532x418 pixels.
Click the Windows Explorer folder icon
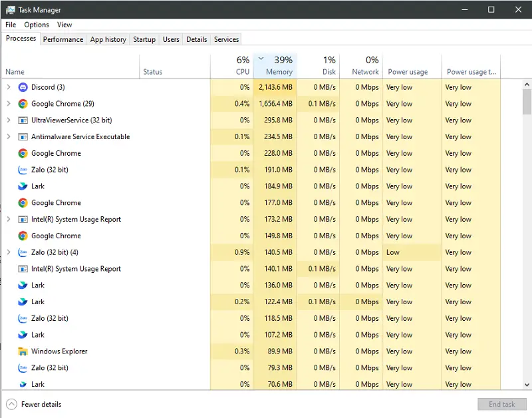coord(23,351)
